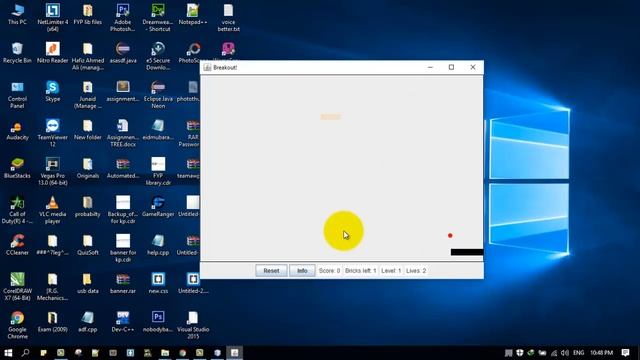640x360 pixels.
Task: Open TeamViewer 12 shortcut
Action: [x=53, y=133]
